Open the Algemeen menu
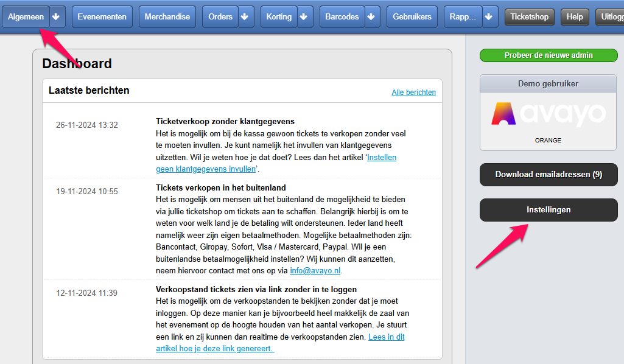Image resolution: width=624 pixels, height=364 pixels. click(26, 16)
